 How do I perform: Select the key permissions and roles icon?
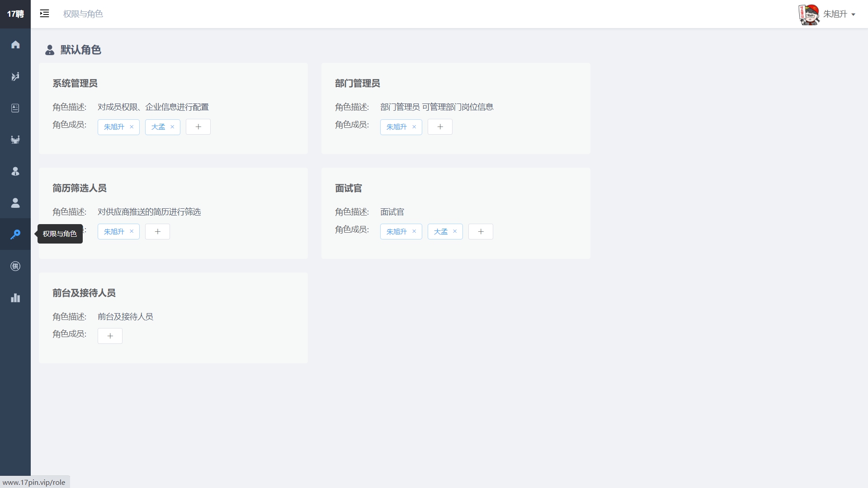coord(15,234)
